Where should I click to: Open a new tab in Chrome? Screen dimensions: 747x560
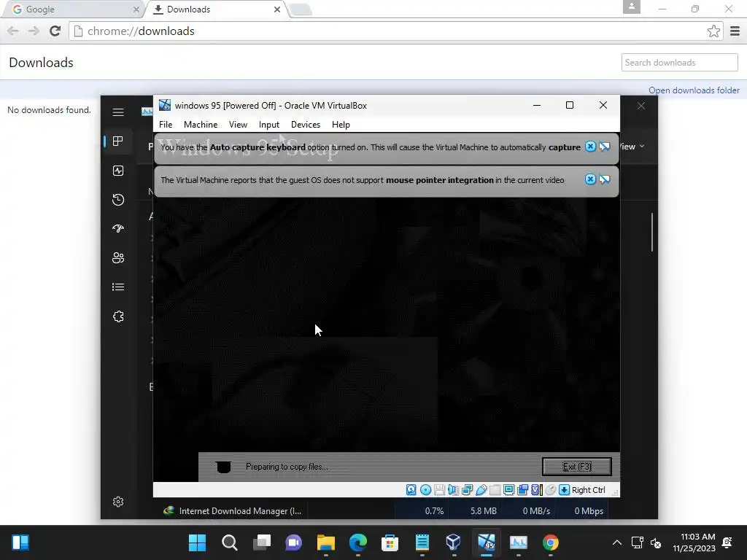(x=300, y=9)
